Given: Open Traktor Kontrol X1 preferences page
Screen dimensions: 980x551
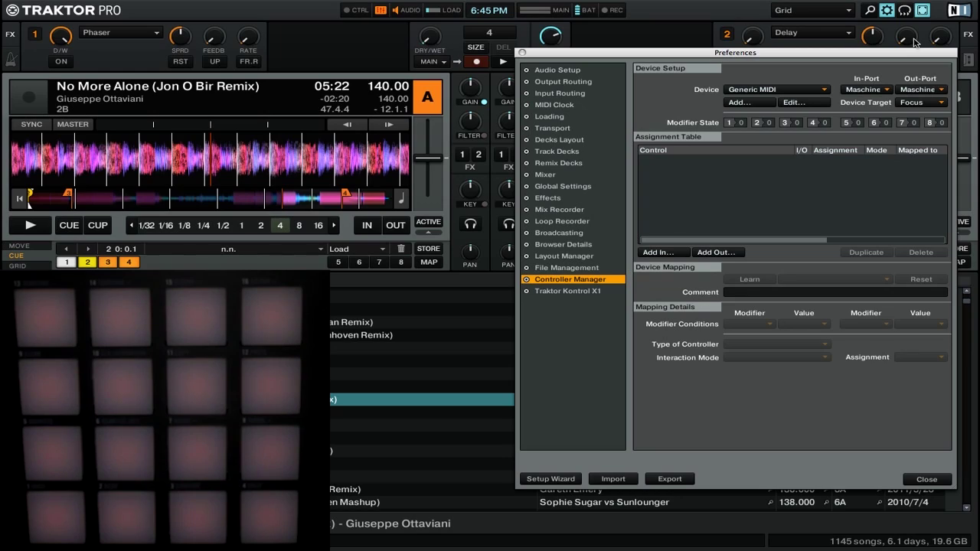Looking at the screenshot, I should (x=567, y=291).
